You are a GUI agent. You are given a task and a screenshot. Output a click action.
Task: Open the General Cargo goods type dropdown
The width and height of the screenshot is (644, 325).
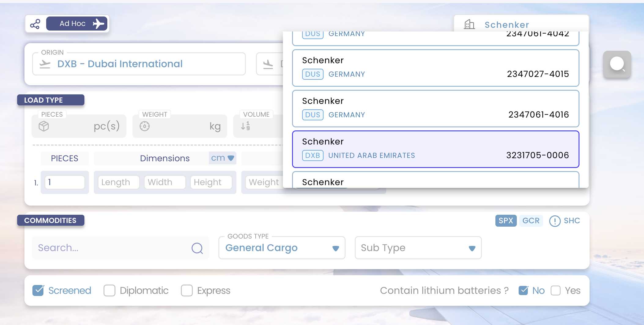coord(282,248)
